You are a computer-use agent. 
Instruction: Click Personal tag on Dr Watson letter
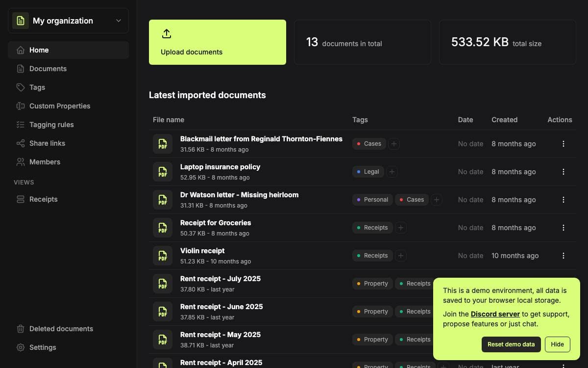tap(372, 200)
